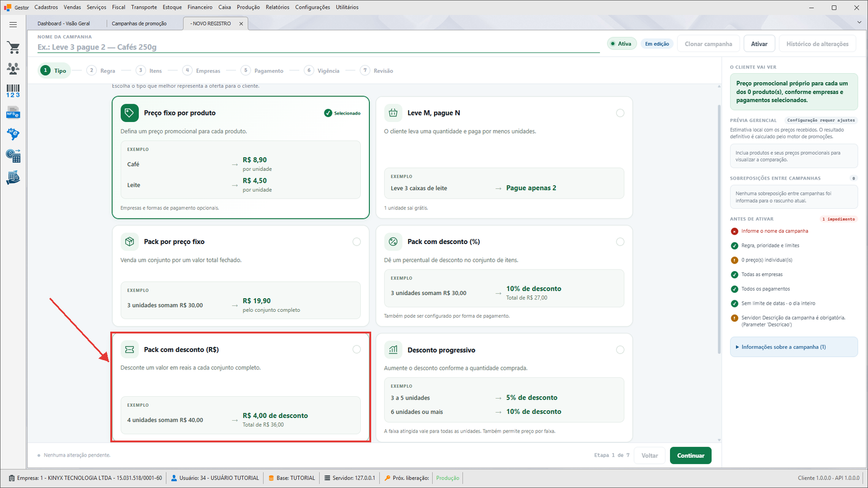Click the Ativar button
Screen dimensions: 868x488
(759, 44)
